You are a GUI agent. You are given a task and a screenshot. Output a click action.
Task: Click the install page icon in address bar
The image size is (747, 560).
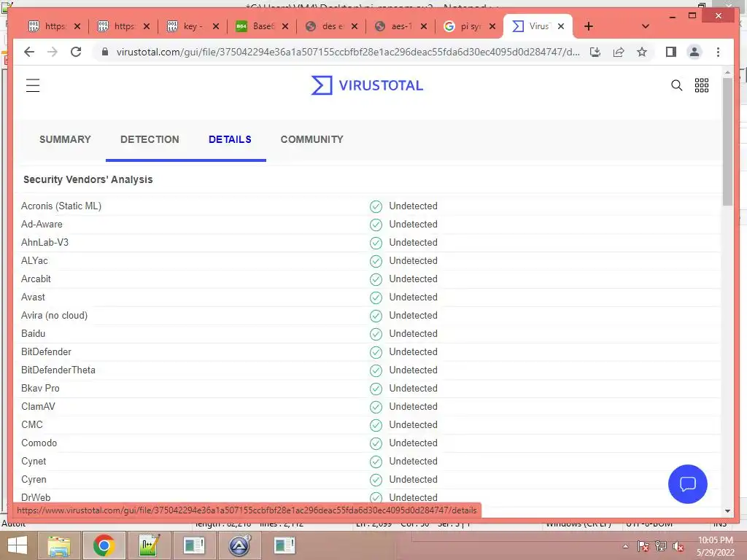click(x=595, y=52)
